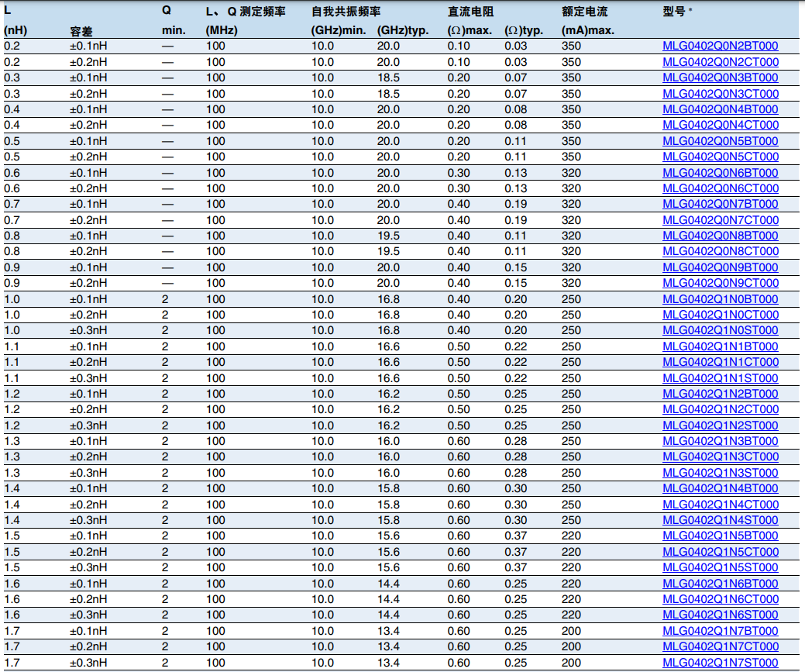This screenshot has height=672, width=805.
Task: Click the MLG0402Q0N7CT000 link
Action: point(720,220)
